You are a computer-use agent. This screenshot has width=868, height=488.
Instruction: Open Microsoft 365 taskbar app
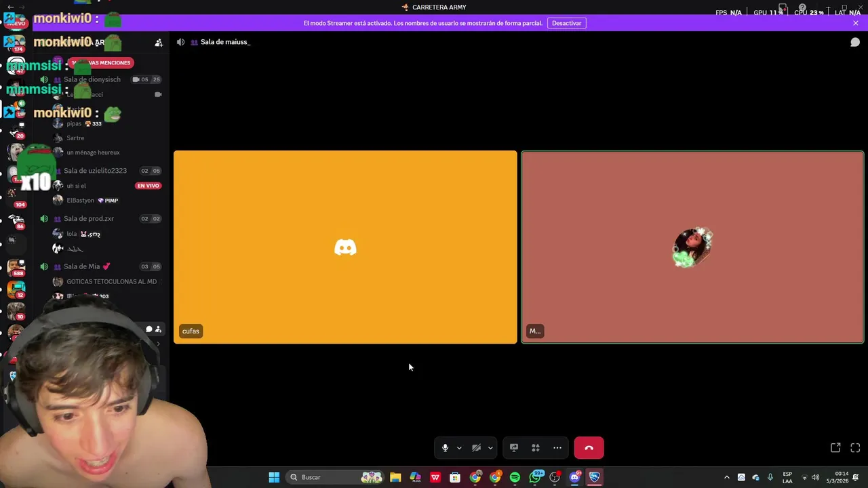(x=415, y=477)
